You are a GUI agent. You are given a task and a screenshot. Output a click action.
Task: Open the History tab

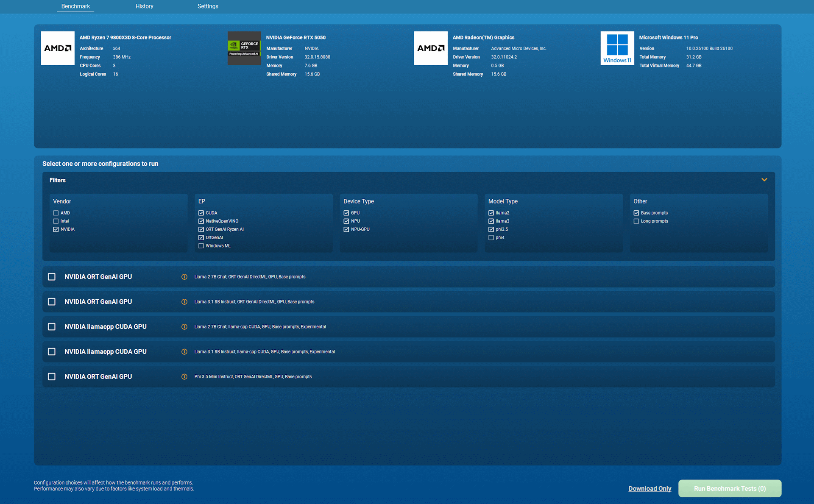(x=144, y=6)
